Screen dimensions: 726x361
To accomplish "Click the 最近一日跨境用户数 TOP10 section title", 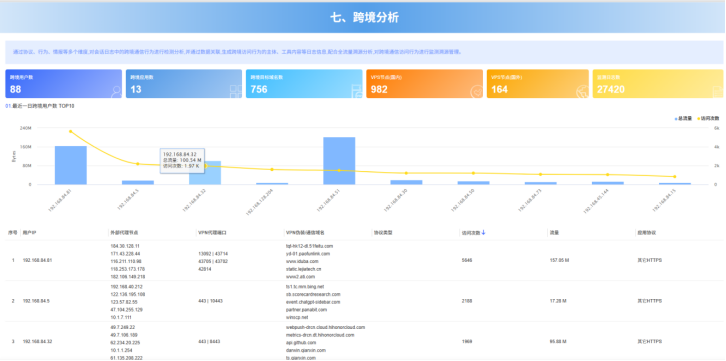I will (x=43, y=106).
